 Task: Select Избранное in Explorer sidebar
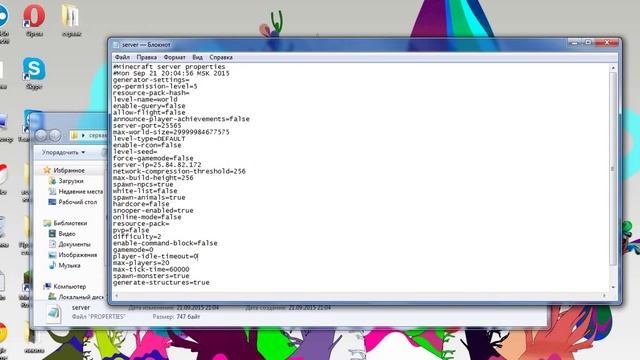pyautogui.click(x=69, y=171)
